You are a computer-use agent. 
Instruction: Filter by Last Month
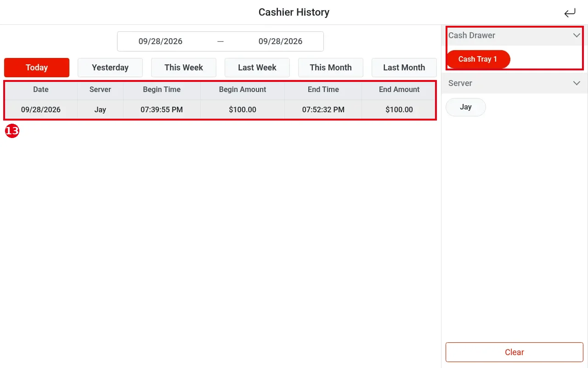[404, 68]
